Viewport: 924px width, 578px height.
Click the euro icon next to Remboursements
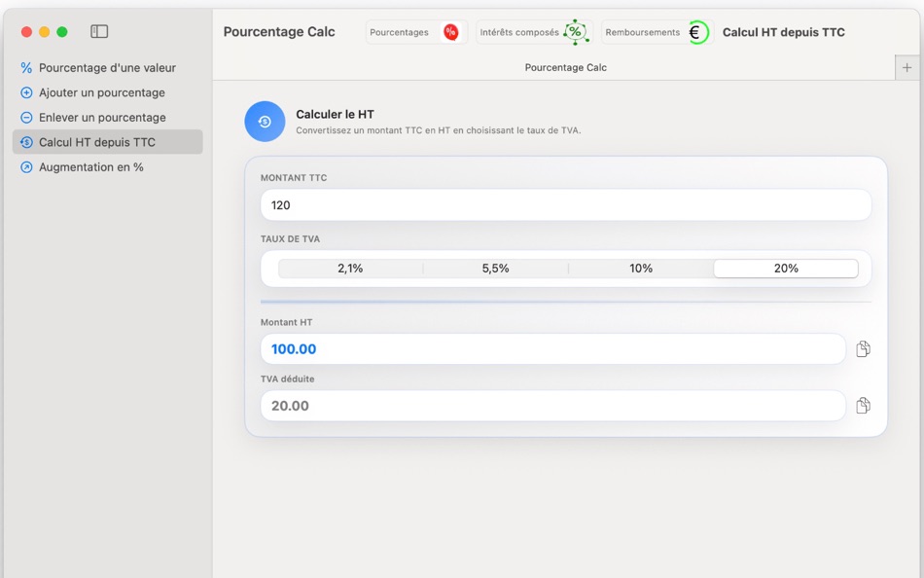pyautogui.click(x=695, y=31)
